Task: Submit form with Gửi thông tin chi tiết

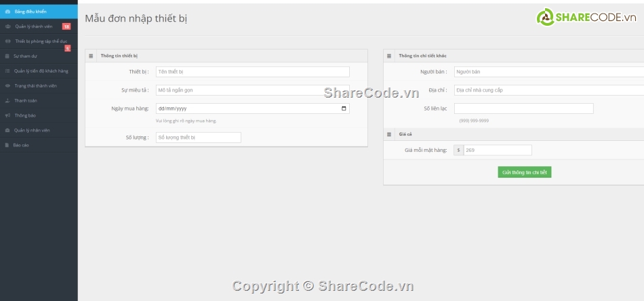Action: point(525,172)
